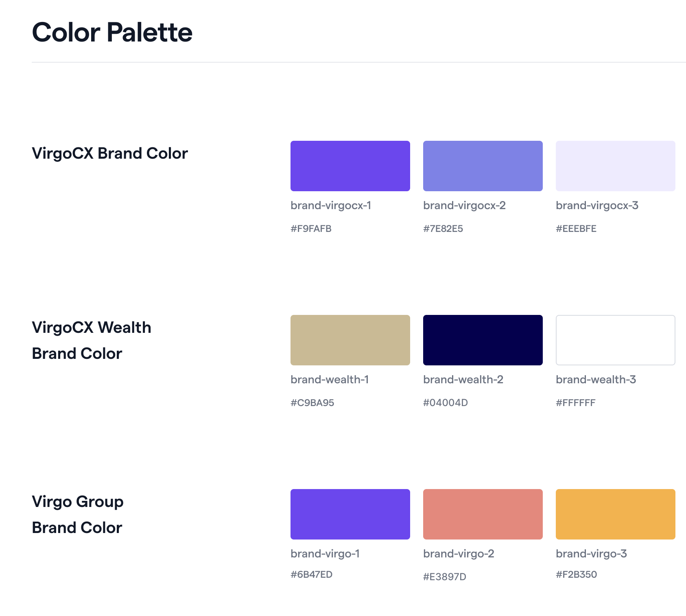This screenshot has width=686, height=616.
Task: Select the #EEEBFE hex value
Action: 576,229
